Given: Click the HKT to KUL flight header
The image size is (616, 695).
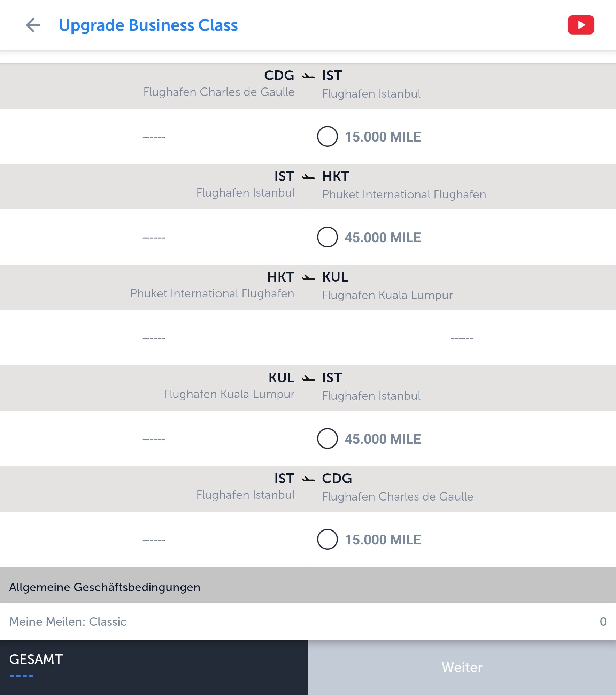Looking at the screenshot, I should click(x=308, y=287).
